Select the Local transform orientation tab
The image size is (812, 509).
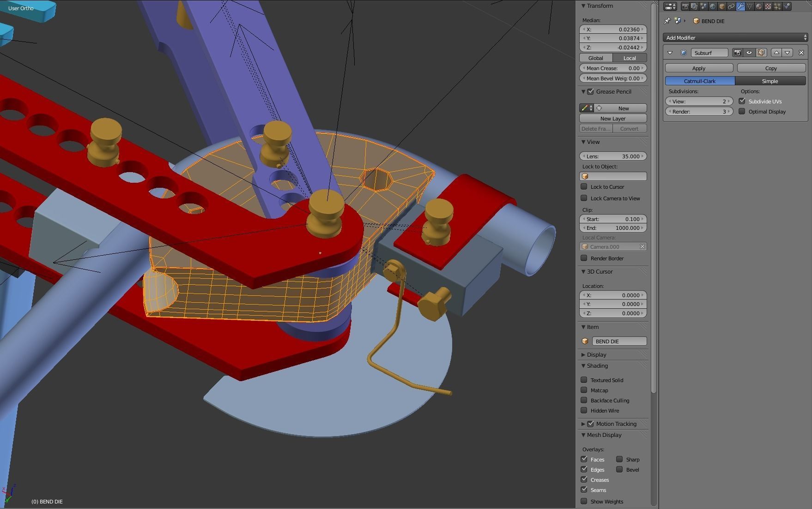tap(630, 58)
